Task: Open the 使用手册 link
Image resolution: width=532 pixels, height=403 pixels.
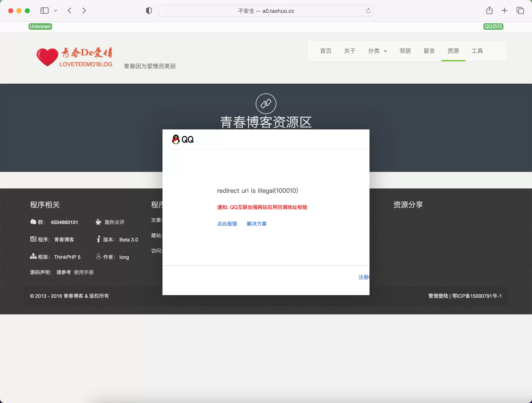Action: (x=84, y=272)
